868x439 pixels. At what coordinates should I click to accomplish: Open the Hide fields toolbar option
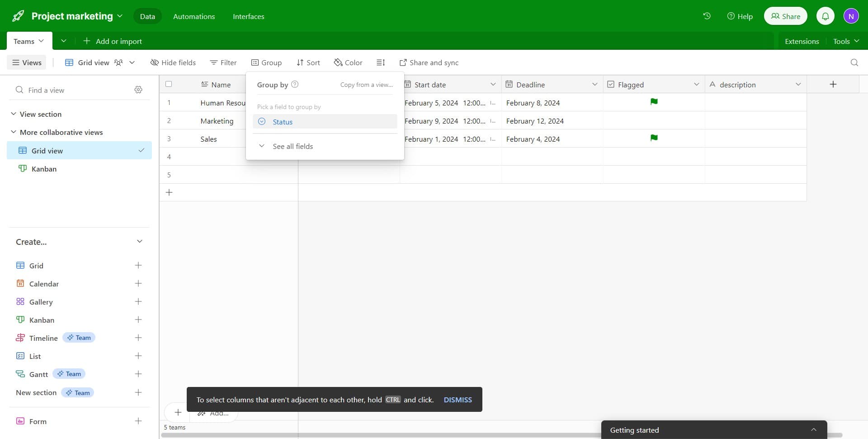click(x=173, y=62)
